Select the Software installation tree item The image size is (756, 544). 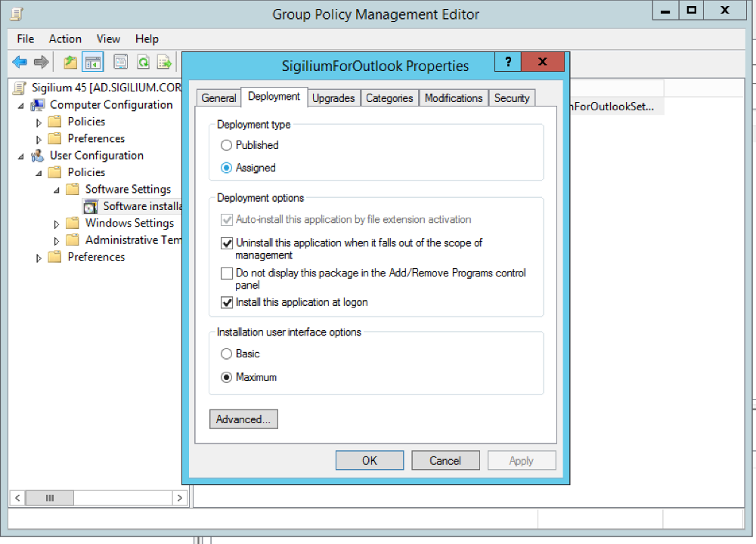142,207
